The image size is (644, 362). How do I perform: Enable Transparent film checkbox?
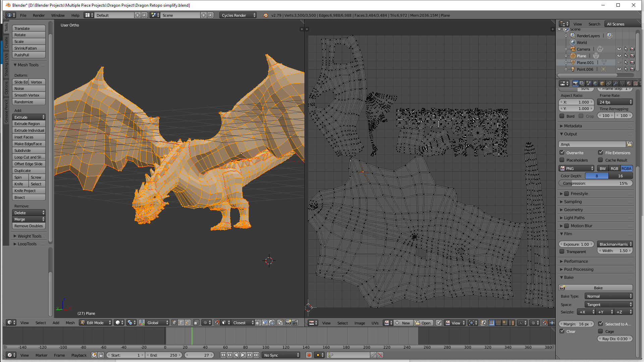click(562, 251)
